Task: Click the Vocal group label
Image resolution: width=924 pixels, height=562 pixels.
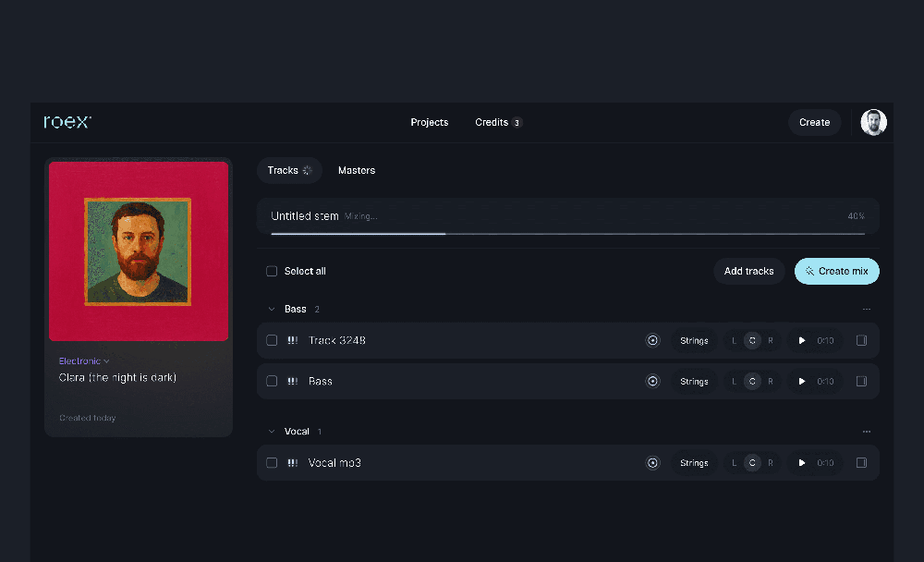Action: tap(297, 432)
